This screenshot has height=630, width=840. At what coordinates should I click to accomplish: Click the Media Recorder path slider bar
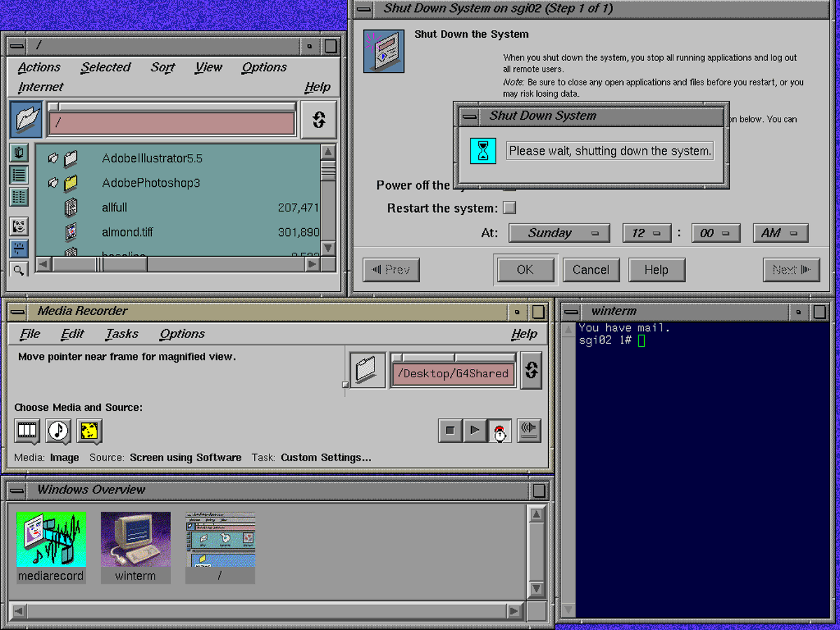click(454, 358)
